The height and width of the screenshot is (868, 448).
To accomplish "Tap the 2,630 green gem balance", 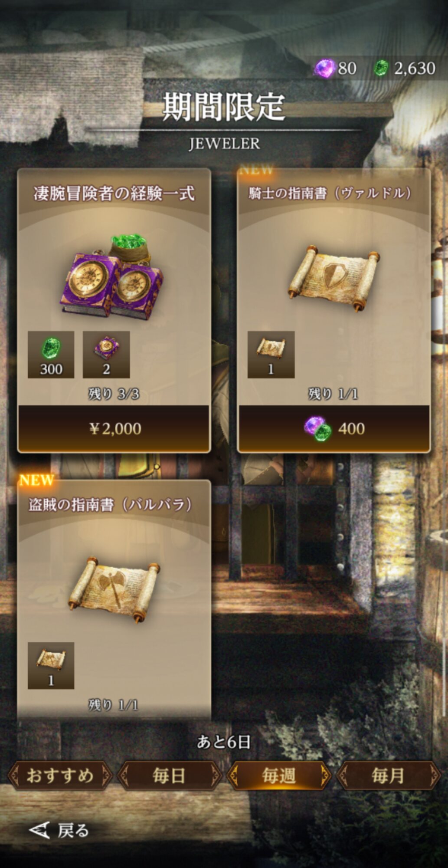I will coord(415,69).
